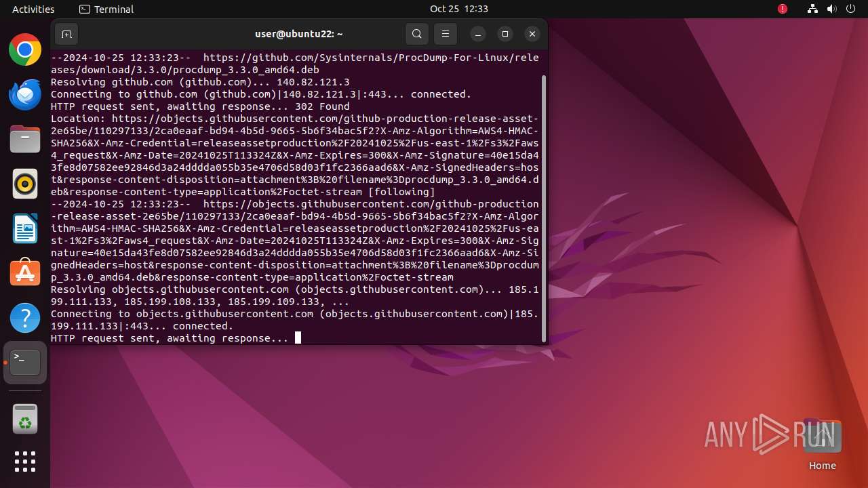The width and height of the screenshot is (868, 488).
Task: Open the Home folder on the desktop
Action: (823, 444)
